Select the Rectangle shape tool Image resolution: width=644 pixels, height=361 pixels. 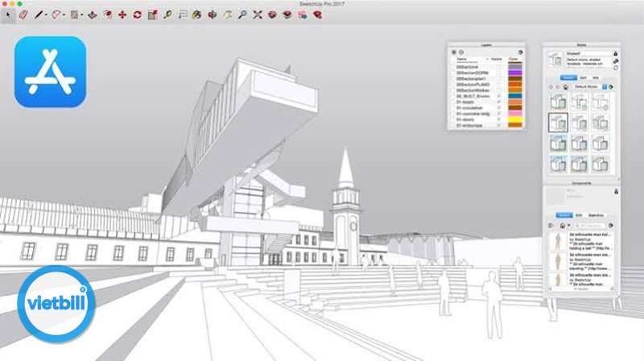pos(74,15)
